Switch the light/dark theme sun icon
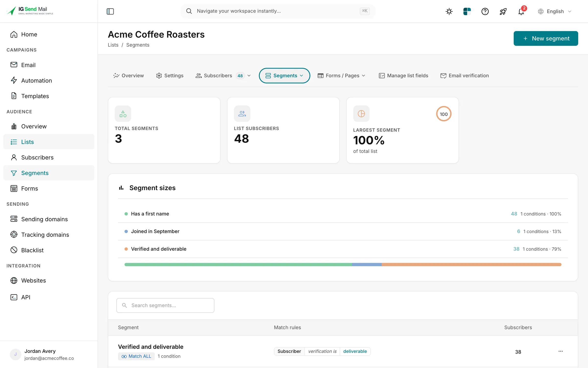Screen dimensions: 588x368 pos(449,11)
